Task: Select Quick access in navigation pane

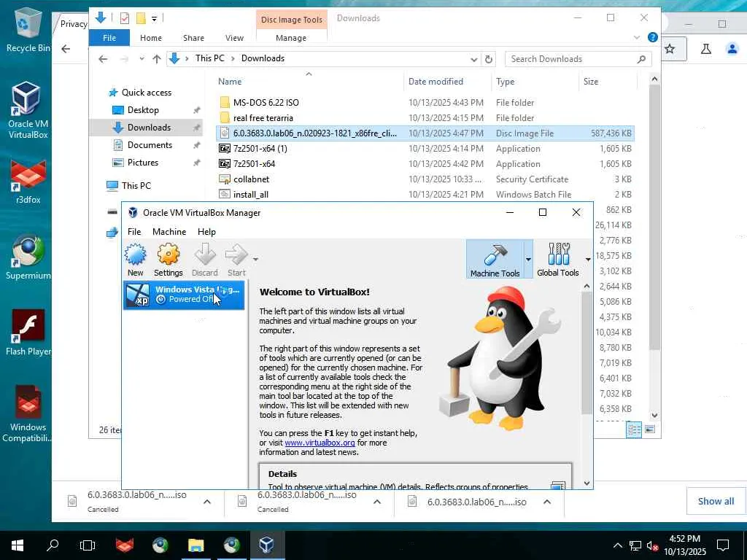Action: pos(146,93)
